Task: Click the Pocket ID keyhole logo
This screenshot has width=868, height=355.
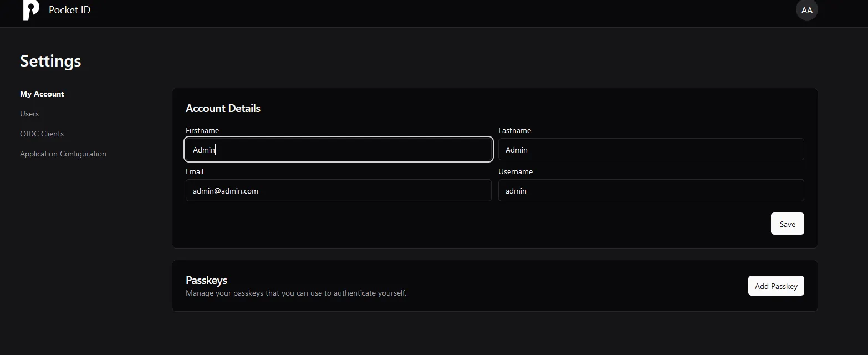Action: (x=31, y=10)
